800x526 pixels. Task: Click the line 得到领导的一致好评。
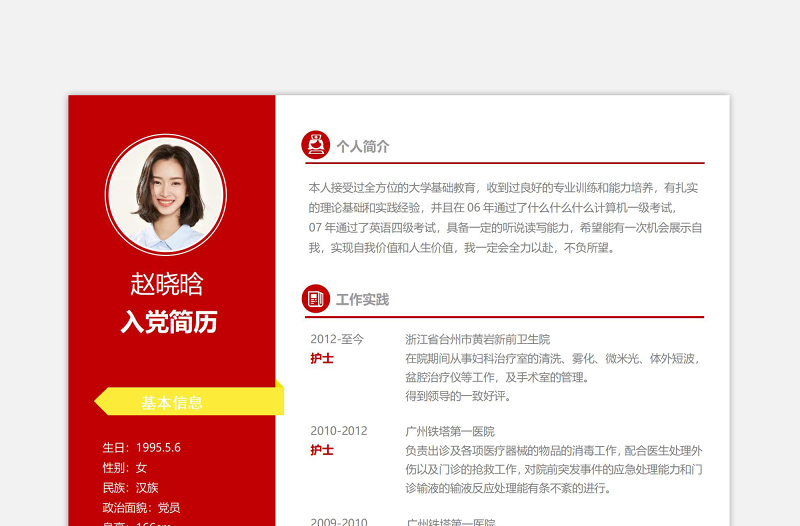[458, 396]
